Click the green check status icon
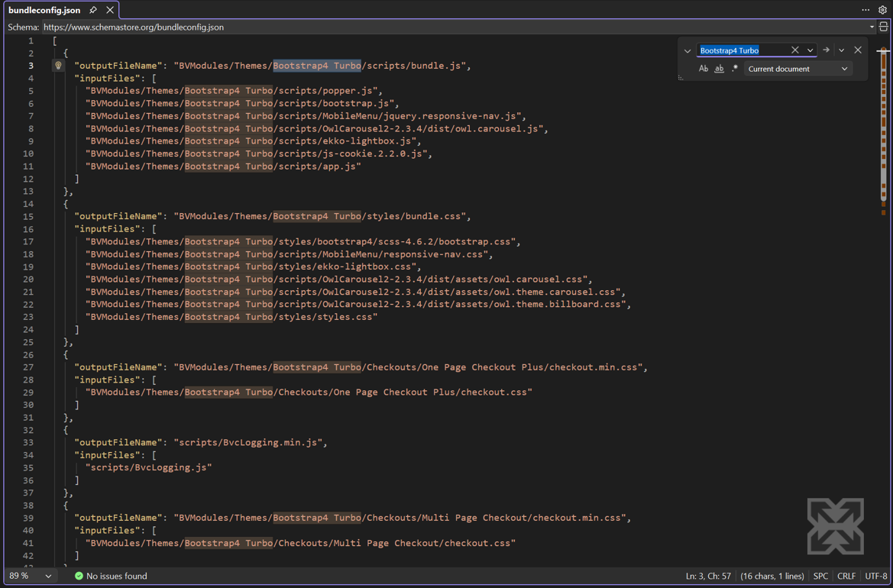 pyautogui.click(x=79, y=576)
